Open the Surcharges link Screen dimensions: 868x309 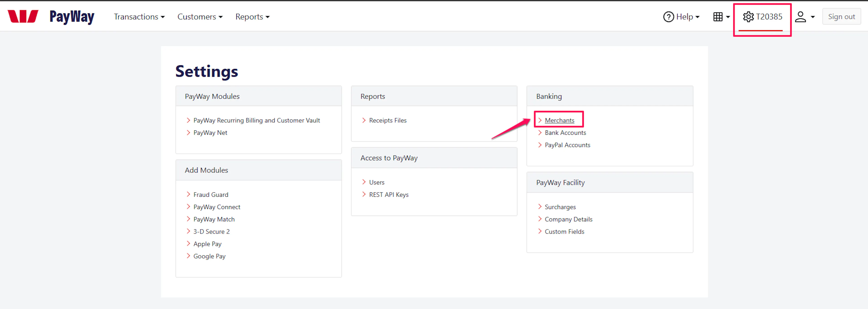pyautogui.click(x=560, y=207)
